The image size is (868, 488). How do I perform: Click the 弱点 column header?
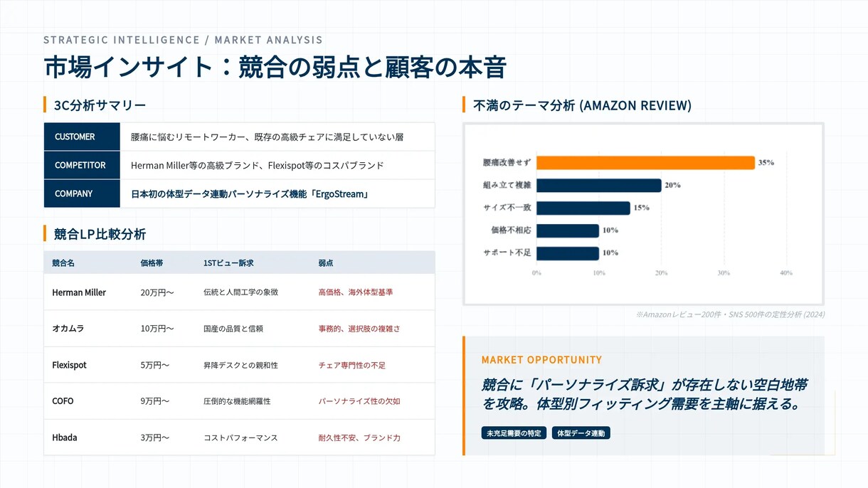(x=326, y=263)
